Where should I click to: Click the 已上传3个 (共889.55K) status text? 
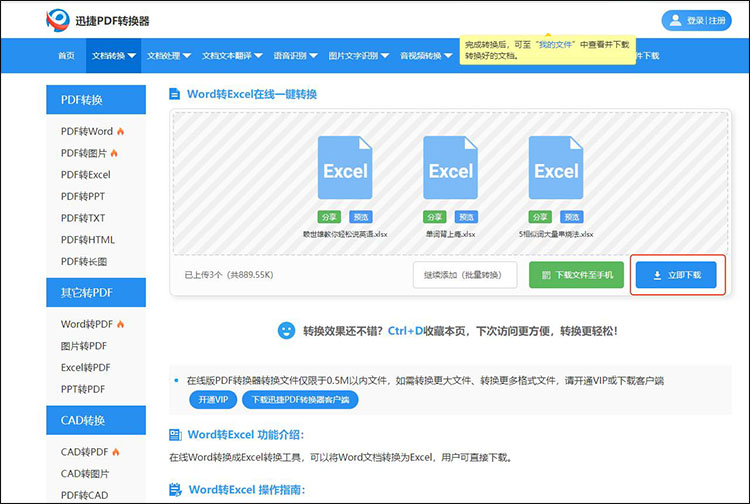click(229, 275)
